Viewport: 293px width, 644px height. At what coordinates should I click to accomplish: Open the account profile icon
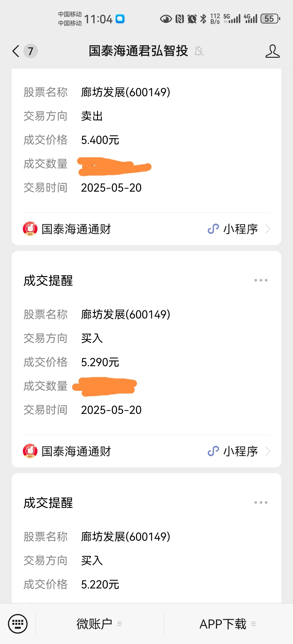point(272,51)
